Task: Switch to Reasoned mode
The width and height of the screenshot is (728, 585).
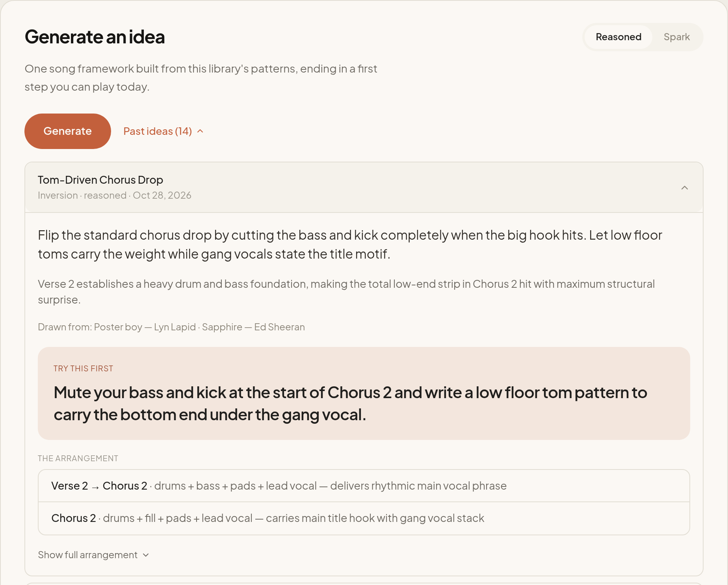Action: (x=618, y=37)
